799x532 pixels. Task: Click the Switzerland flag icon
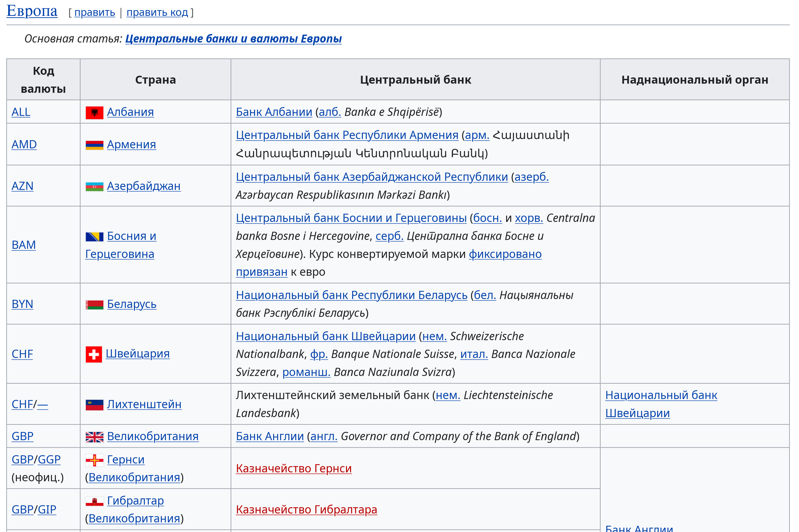coord(94,355)
